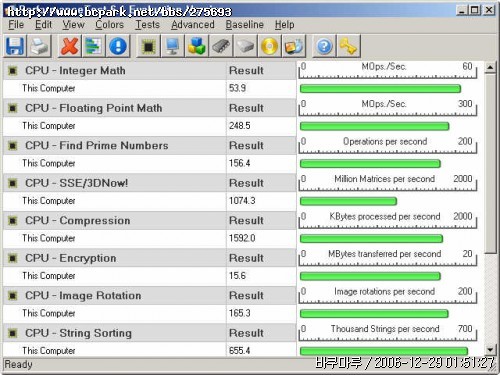This screenshot has height=375, width=500.
Task: Click chip icon beside CPU - Integer Math
Action: coord(13,71)
